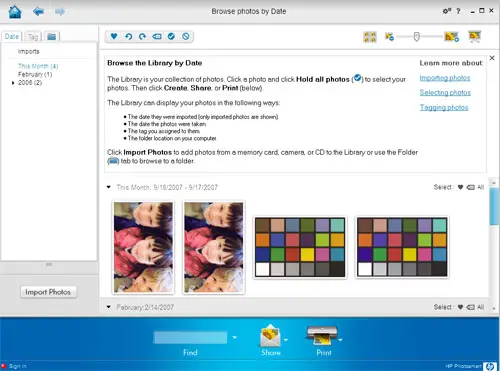
Task: Click the blue back arrow
Action: tap(39, 12)
